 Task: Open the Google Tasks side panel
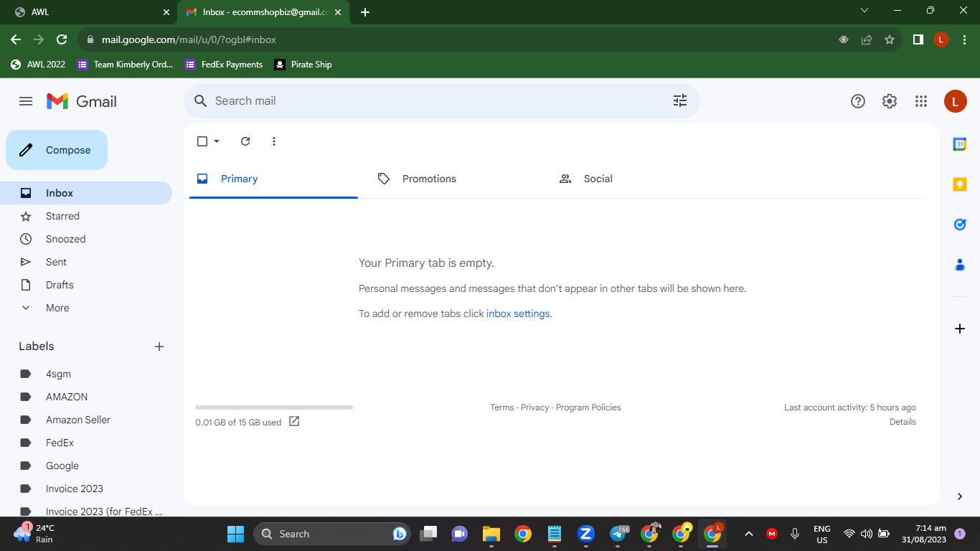960,225
